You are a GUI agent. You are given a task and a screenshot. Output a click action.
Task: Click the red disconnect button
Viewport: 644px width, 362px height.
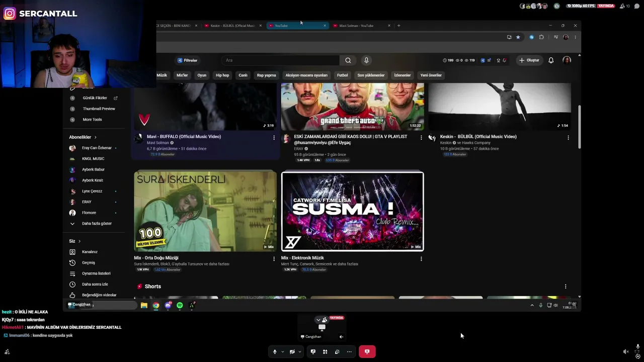(x=367, y=351)
